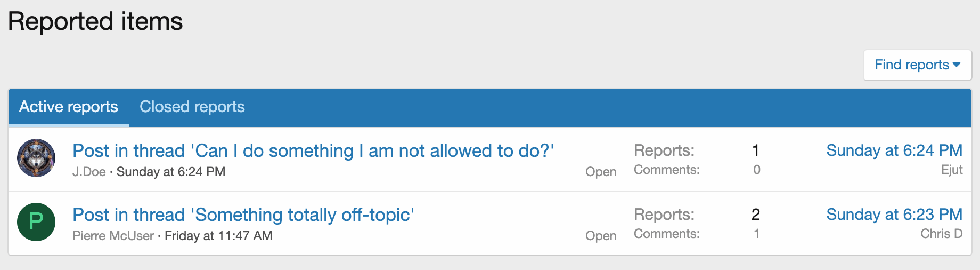
Task: Click the Reports count of 1
Action: [756, 150]
